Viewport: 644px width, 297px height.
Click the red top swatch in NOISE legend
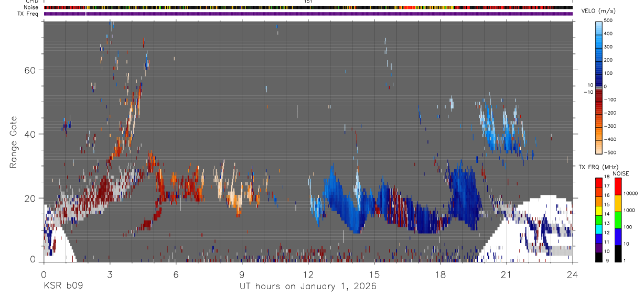(x=618, y=186)
